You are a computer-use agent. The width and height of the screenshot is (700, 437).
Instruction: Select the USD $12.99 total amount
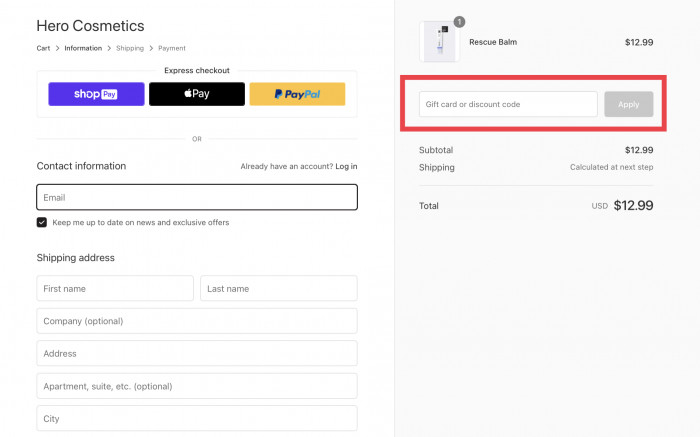tap(622, 205)
